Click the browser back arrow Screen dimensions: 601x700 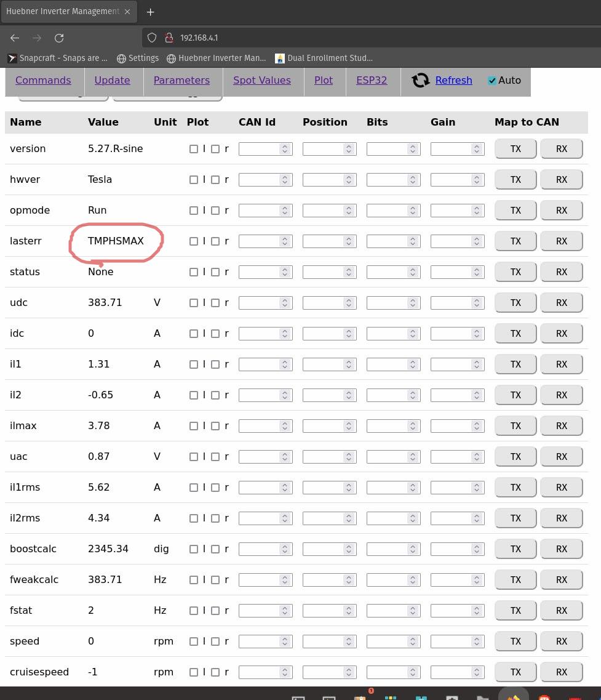coord(15,38)
